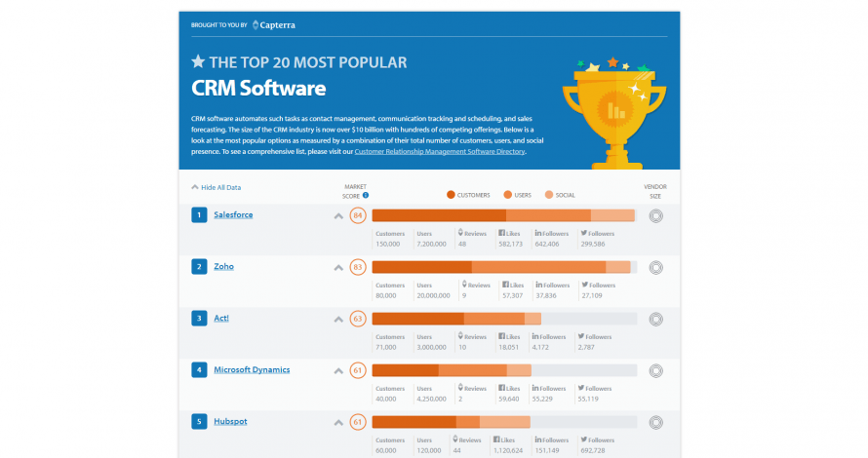This screenshot has height=458, width=868.
Task: Collapse the Hubspot details chevron
Action: click(338, 423)
